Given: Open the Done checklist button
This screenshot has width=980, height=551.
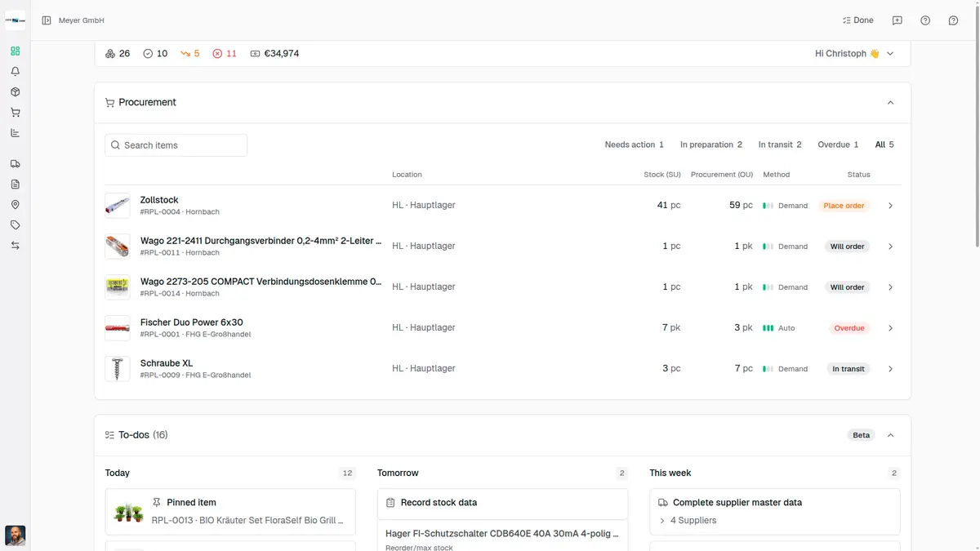Looking at the screenshot, I should [857, 20].
